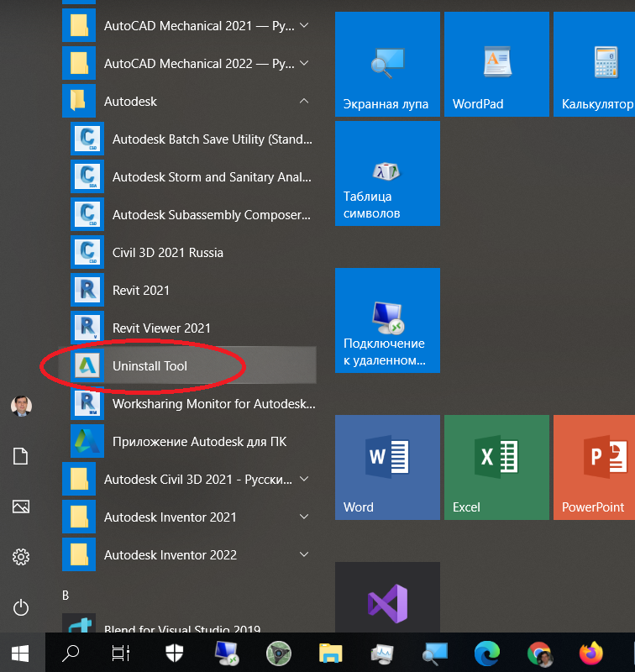Open the monitor-with-graph taskbar icon

pos(382,654)
